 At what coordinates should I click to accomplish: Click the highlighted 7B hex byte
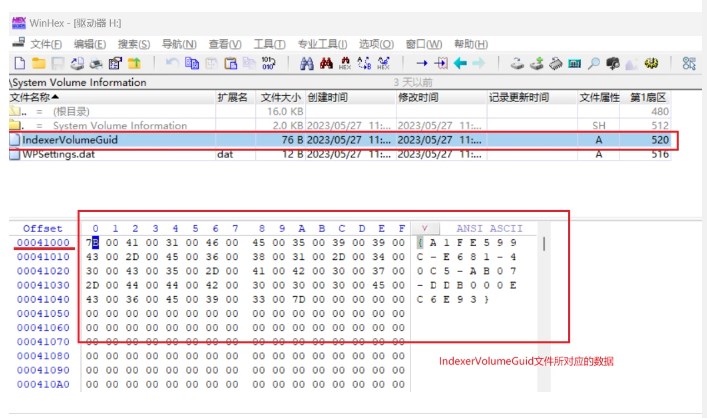[x=92, y=243]
